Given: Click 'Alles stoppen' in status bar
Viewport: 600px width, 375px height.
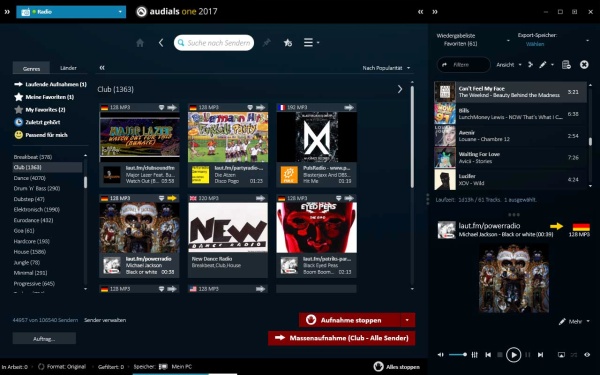Looking at the screenshot, I should coord(397,367).
